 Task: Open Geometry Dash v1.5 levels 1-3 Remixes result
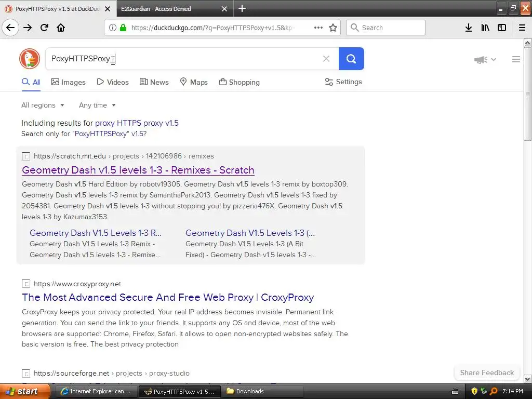tap(138, 170)
